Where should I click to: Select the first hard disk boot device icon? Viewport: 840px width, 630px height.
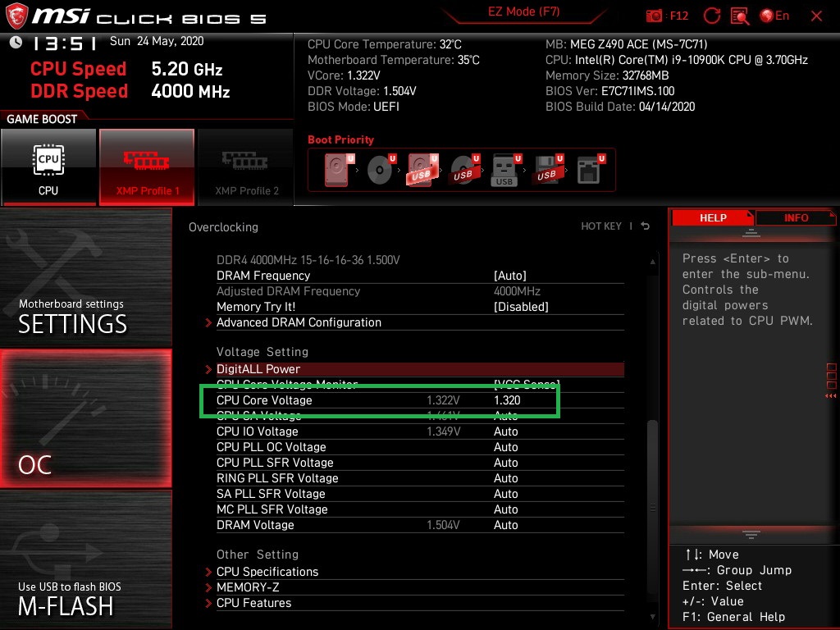coord(340,169)
